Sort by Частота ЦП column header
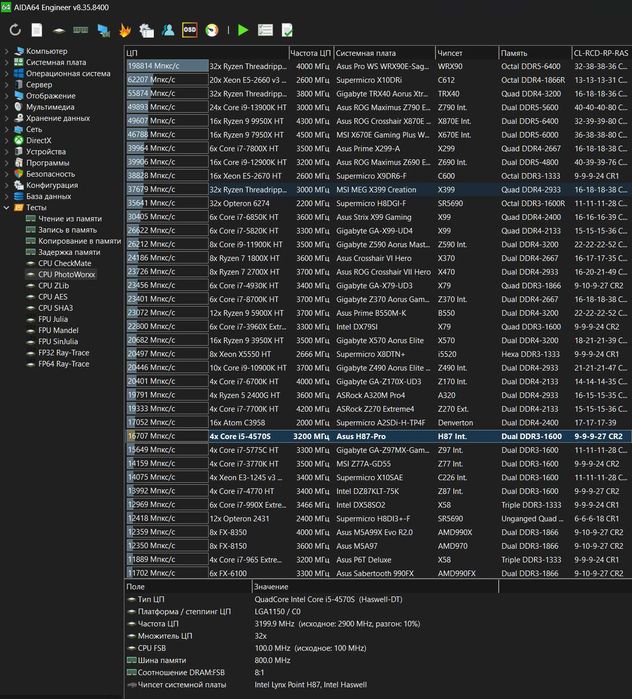Viewport: 632px width, 699px height. tap(311, 53)
